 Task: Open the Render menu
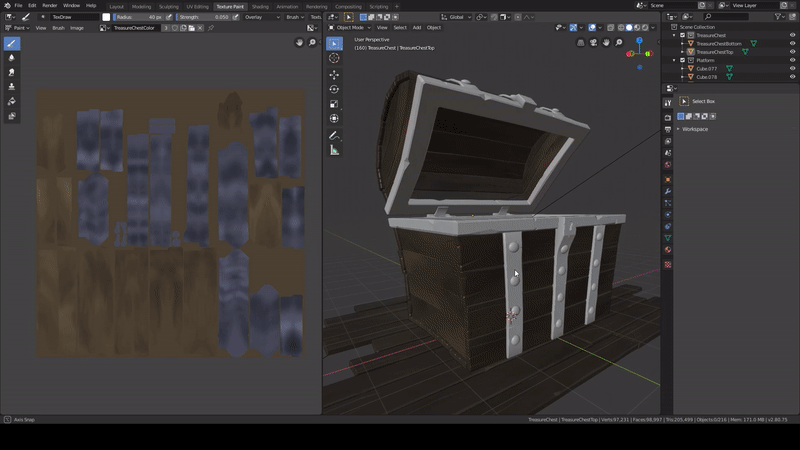(50, 6)
